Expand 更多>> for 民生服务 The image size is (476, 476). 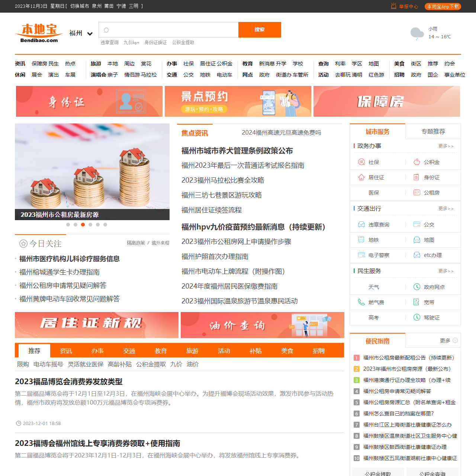pyautogui.click(x=446, y=271)
